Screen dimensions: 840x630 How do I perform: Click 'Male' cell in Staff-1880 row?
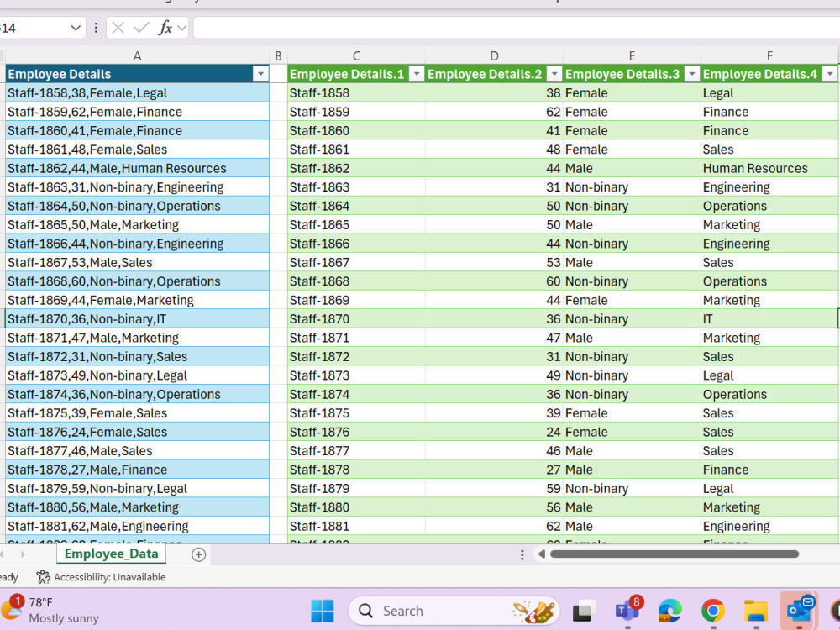tap(632, 507)
